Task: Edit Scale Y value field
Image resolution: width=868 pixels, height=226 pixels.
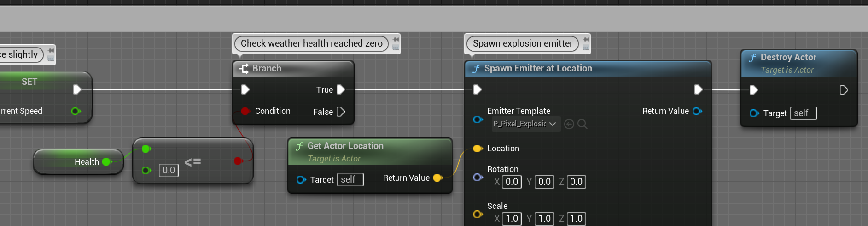Action: pyautogui.click(x=544, y=219)
